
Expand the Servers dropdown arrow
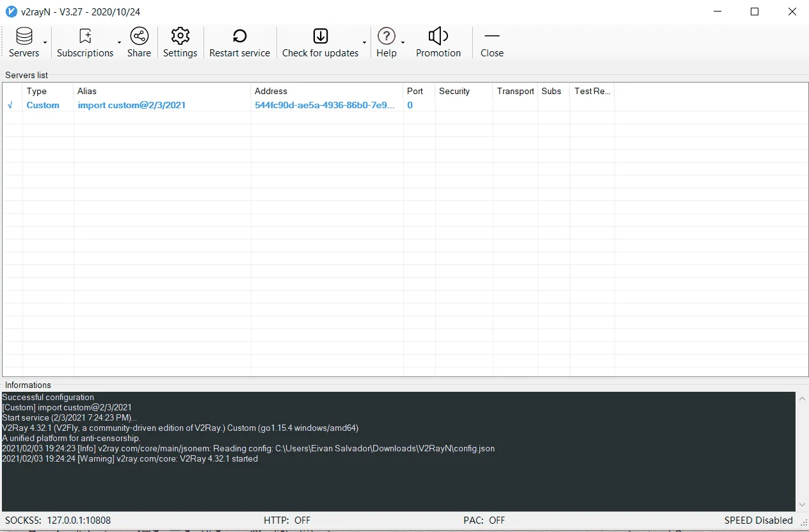point(45,43)
